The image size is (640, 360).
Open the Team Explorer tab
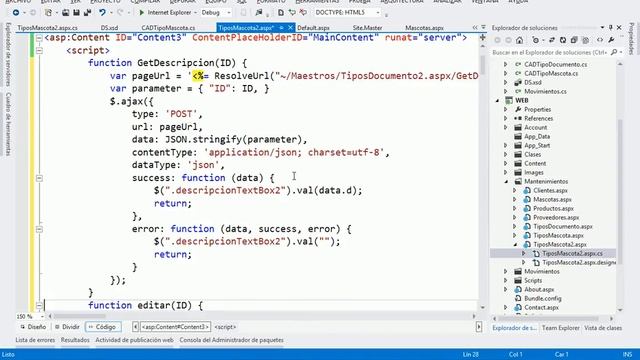[x=560, y=328]
